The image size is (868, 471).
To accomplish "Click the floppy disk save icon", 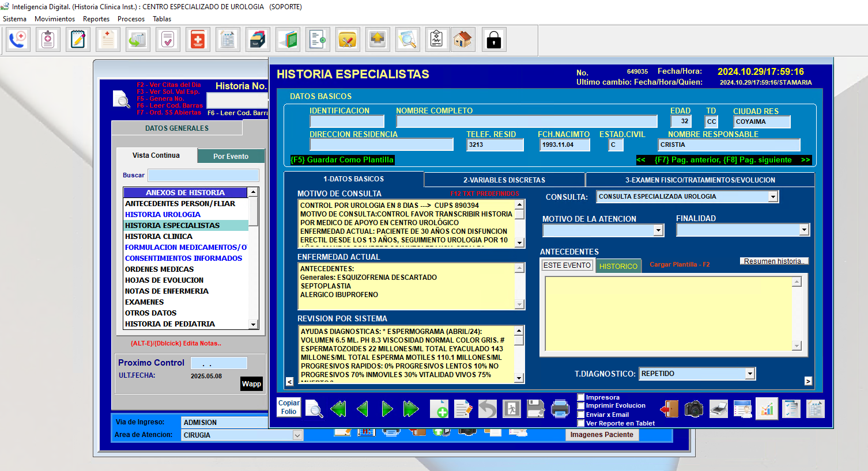I will click(x=535, y=409).
